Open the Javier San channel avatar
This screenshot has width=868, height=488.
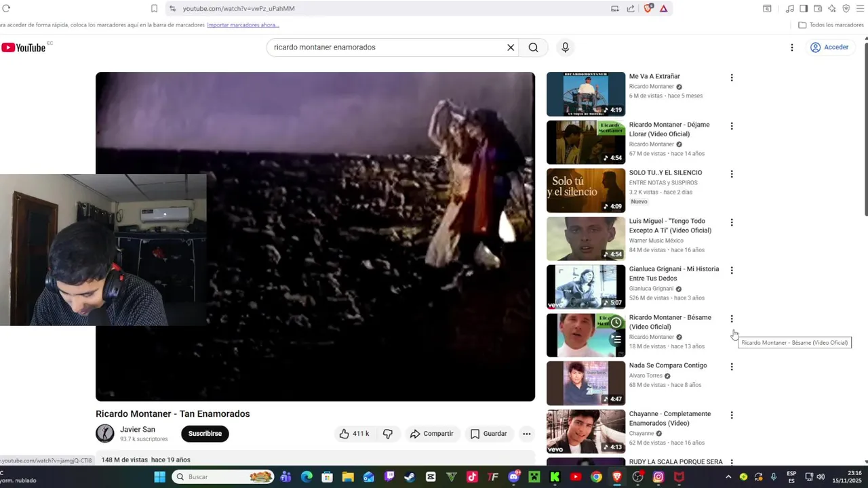click(105, 433)
